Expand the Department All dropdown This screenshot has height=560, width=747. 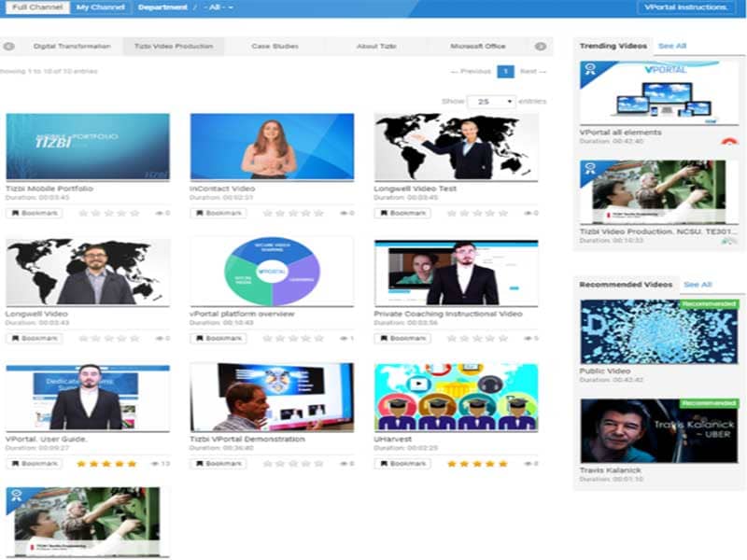pos(218,7)
